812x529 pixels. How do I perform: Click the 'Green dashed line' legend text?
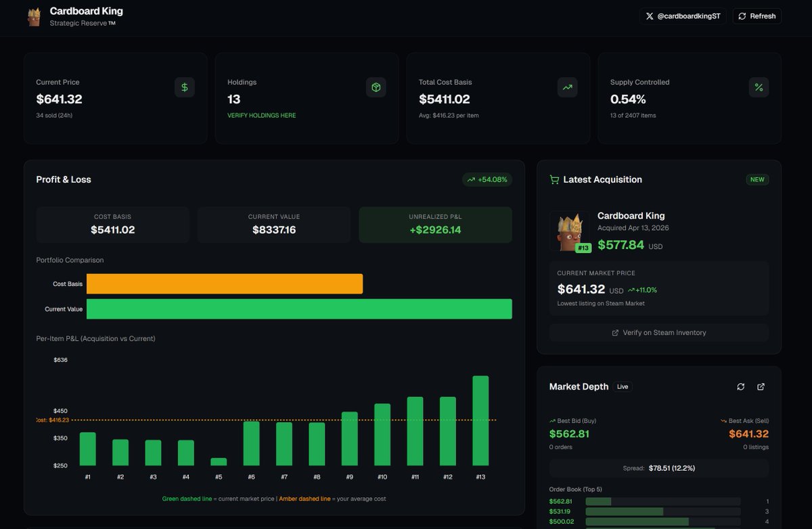click(x=187, y=499)
